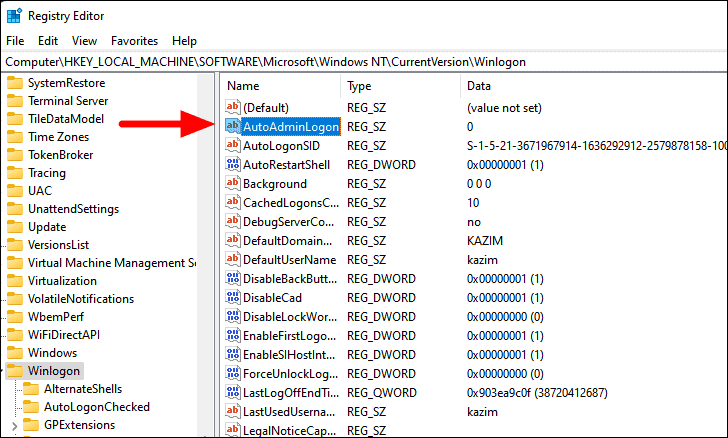The image size is (728, 438).
Task: Select the GPExtensions subkey
Action: [x=79, y=425]
